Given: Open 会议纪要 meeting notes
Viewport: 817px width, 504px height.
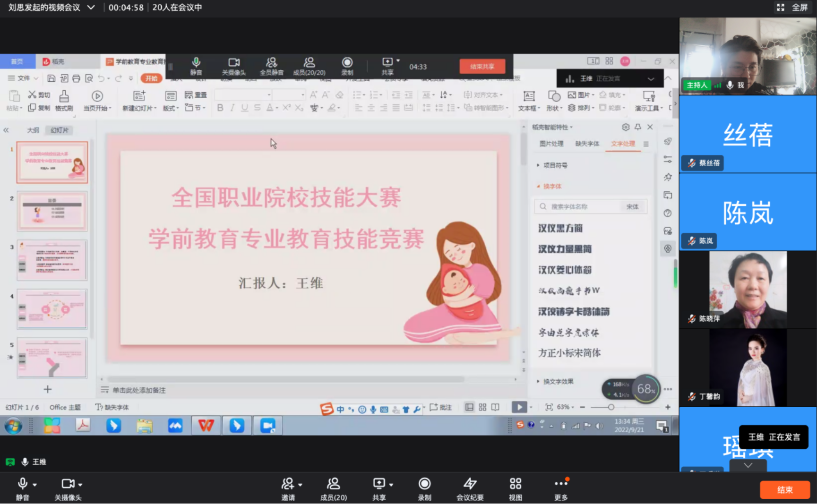Looking at the screenshot, I should pyautogui.click(x=470, y=488).
